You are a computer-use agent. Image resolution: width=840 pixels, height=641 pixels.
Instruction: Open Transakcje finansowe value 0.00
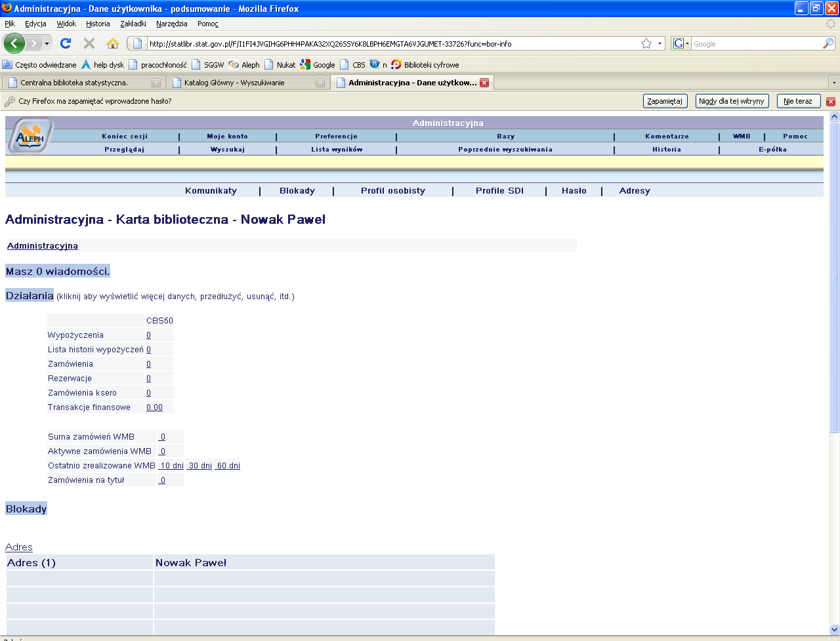click(x=154, y=407)
